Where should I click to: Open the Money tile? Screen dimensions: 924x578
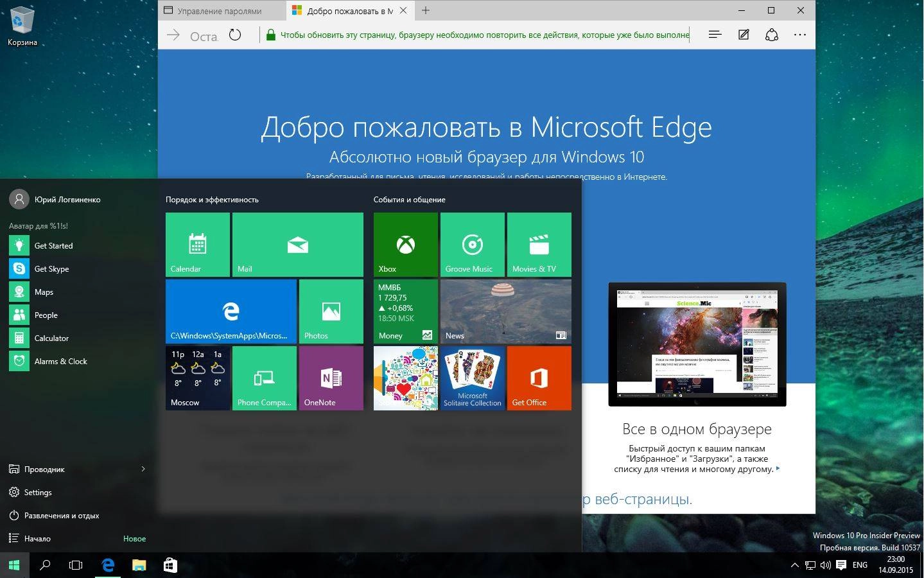[x=406, y=311]
